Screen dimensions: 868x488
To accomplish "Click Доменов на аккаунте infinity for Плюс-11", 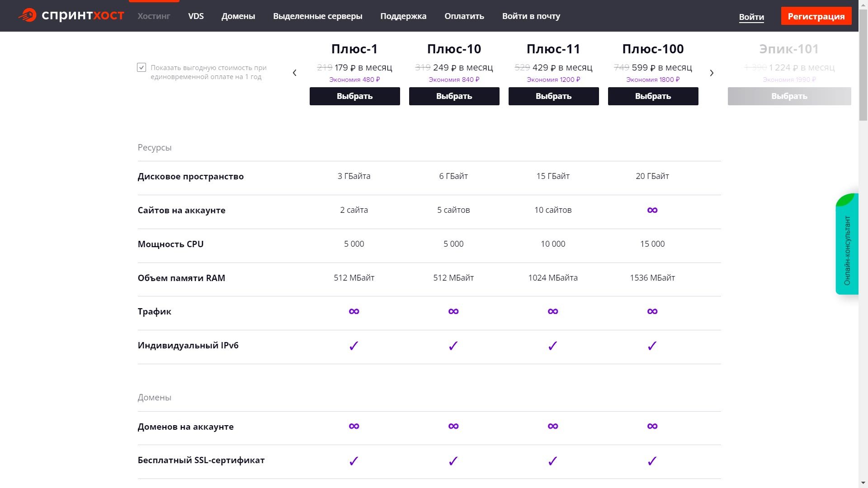I will [x=553, y=426].
